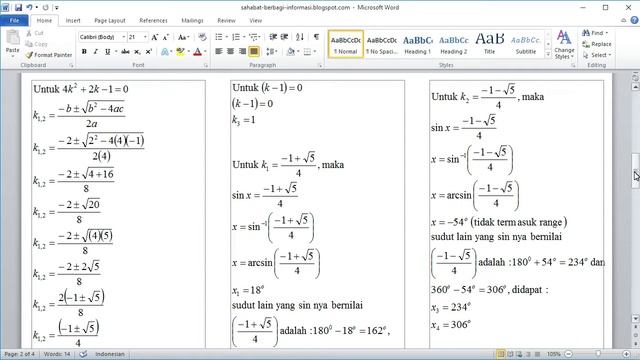640x360 pixels.
Task: Open the Word Help question mark
Action: 634,20
